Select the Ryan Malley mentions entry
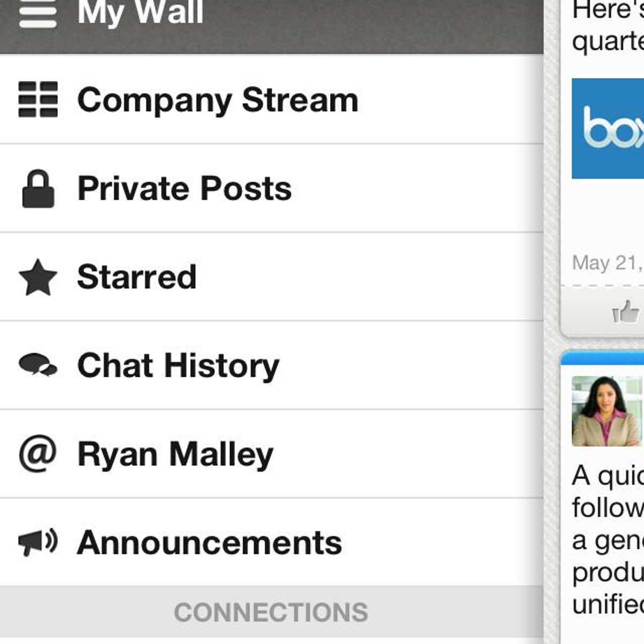This screenshot has height=644, width=644. point(272,454)
